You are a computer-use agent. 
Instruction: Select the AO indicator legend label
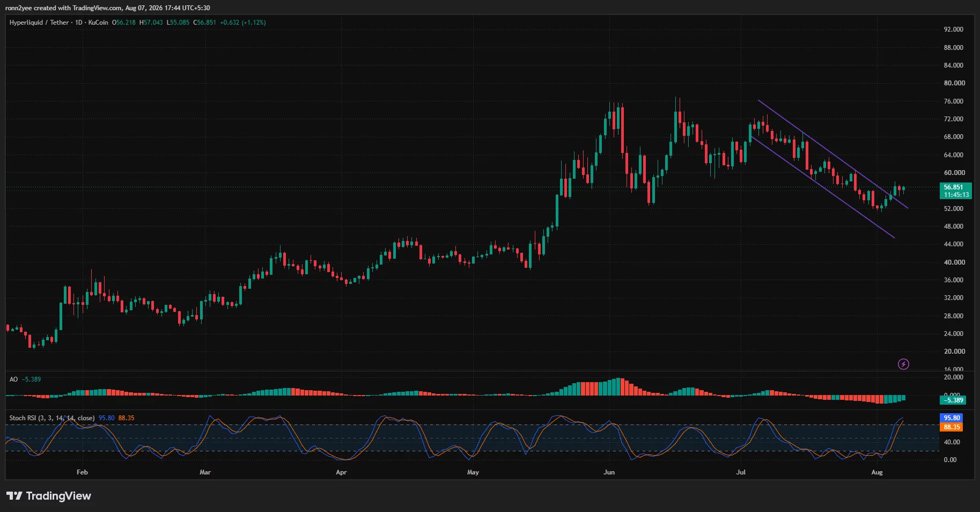(13, 379)
